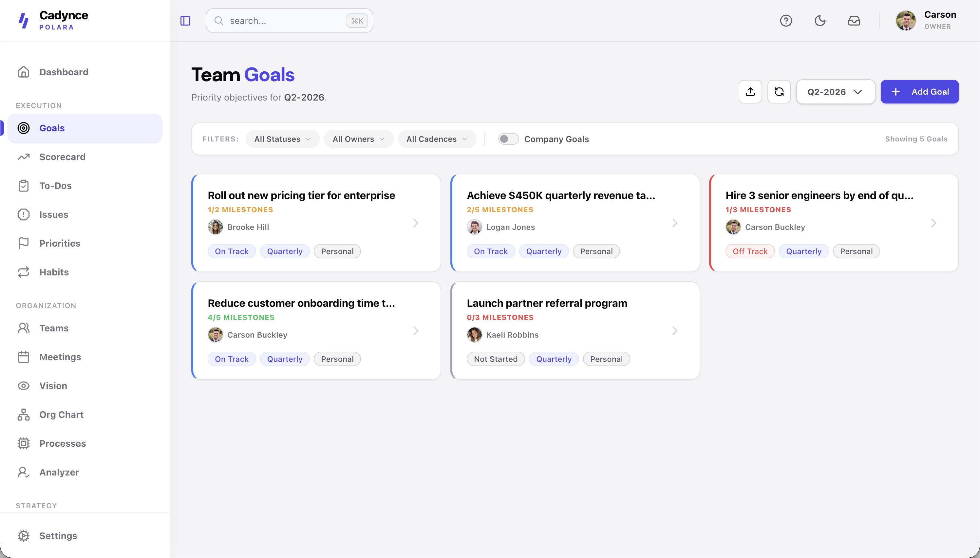
Task: Click the Priorities flag icon
Action: pos(23,243)
